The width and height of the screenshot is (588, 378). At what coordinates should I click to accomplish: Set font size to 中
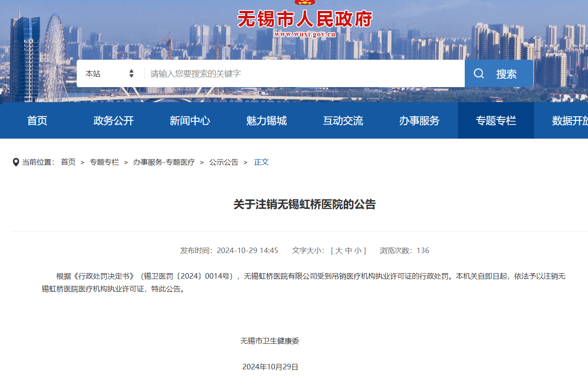(348, 250)
